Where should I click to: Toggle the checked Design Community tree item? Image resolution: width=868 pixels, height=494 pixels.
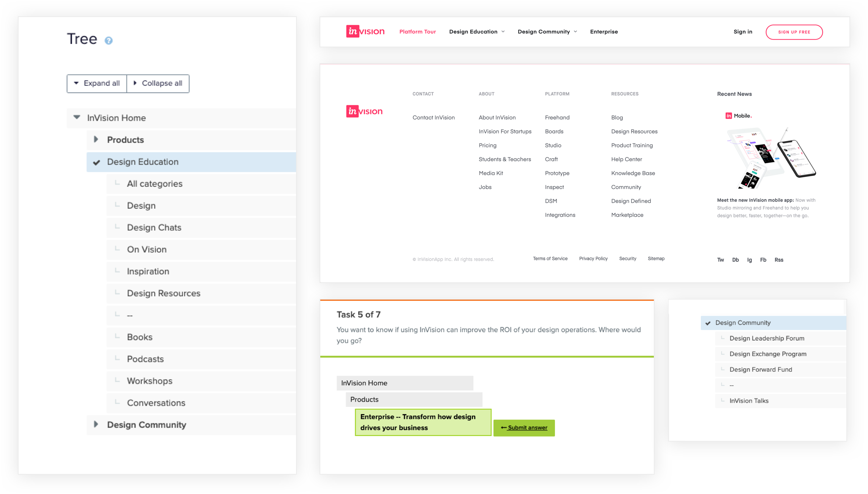pyautogui.click(x=743, y=323)
